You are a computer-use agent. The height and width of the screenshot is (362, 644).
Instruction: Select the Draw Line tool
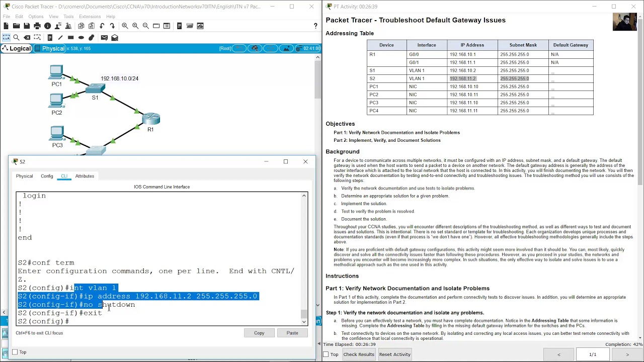(60, 37)
